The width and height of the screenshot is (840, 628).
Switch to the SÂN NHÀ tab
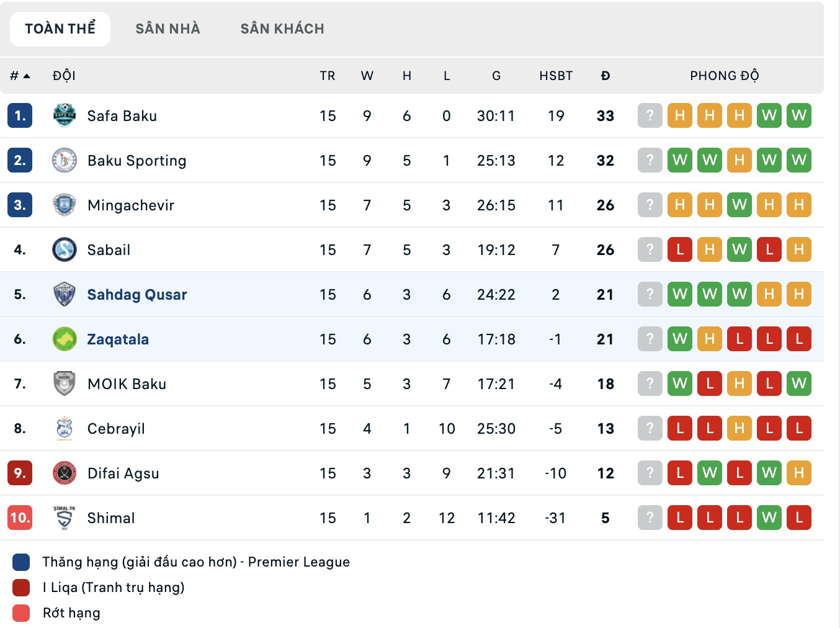[168, 29]
